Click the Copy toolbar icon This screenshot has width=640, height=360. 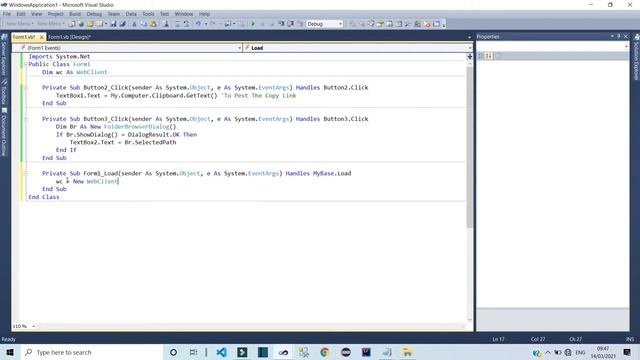pyautogui.click(x=144, y=24)
